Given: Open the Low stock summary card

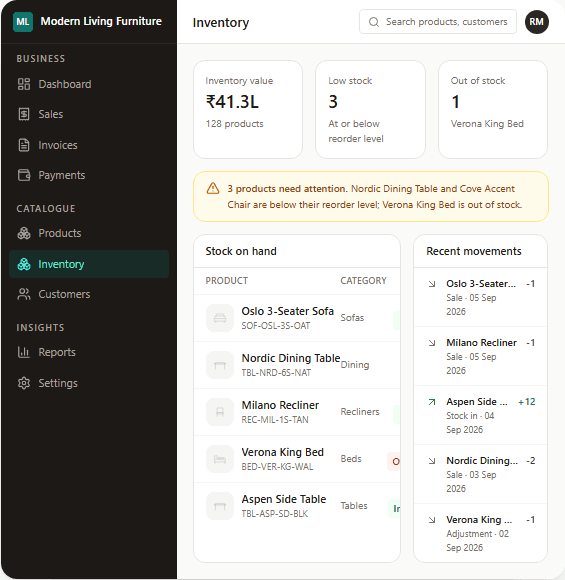Looking at the screenshot, I should (x=370, y=109).
